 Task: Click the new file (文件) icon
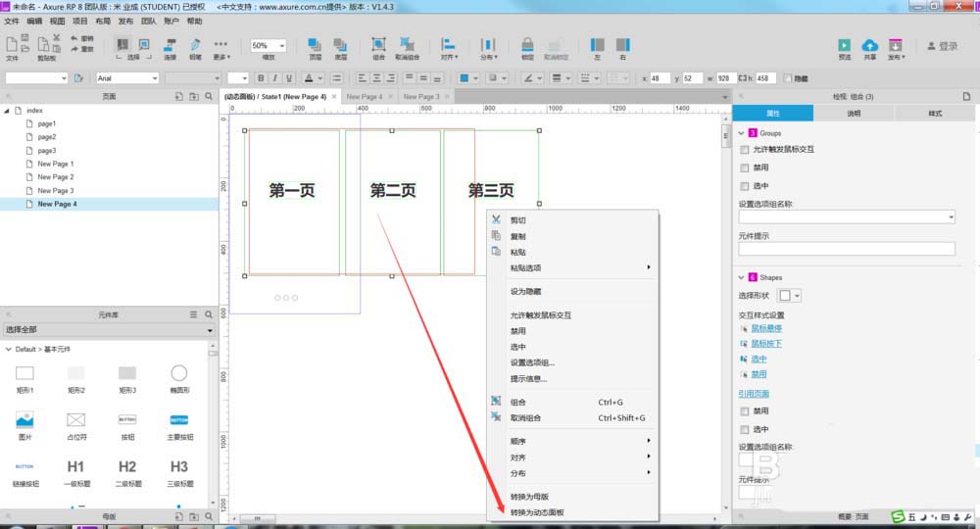(11, 44)
